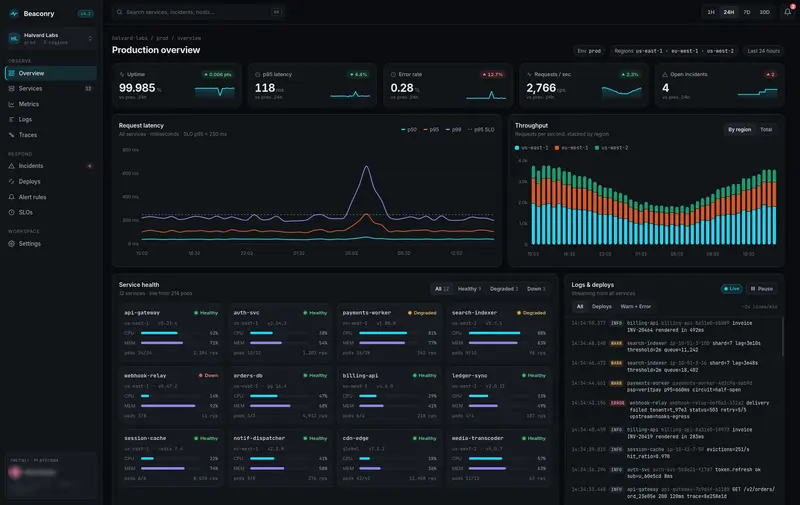Focus the search services input field

pos(198,12)
